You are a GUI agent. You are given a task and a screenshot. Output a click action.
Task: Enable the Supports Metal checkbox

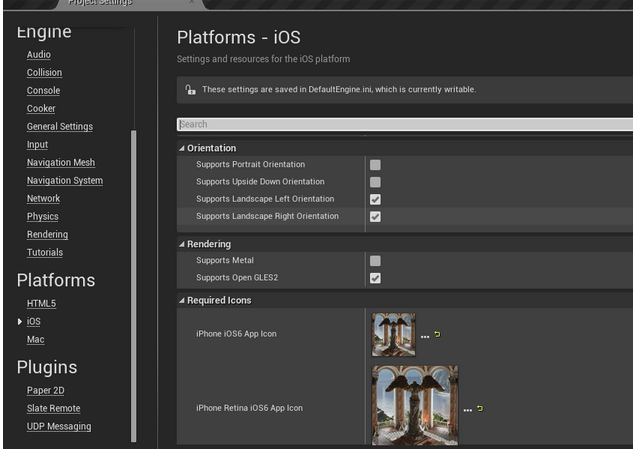click(x=375, y=261)
